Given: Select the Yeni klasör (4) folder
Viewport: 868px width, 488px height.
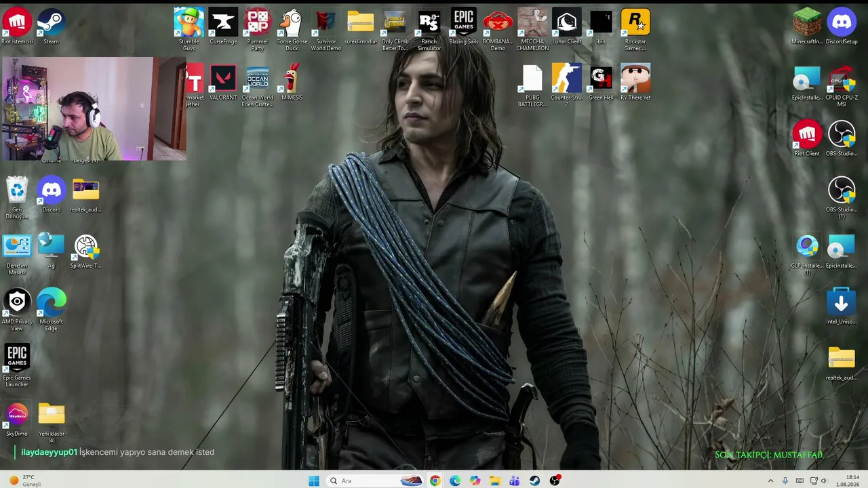Looking at the screenshot, I should coord(51,422).
